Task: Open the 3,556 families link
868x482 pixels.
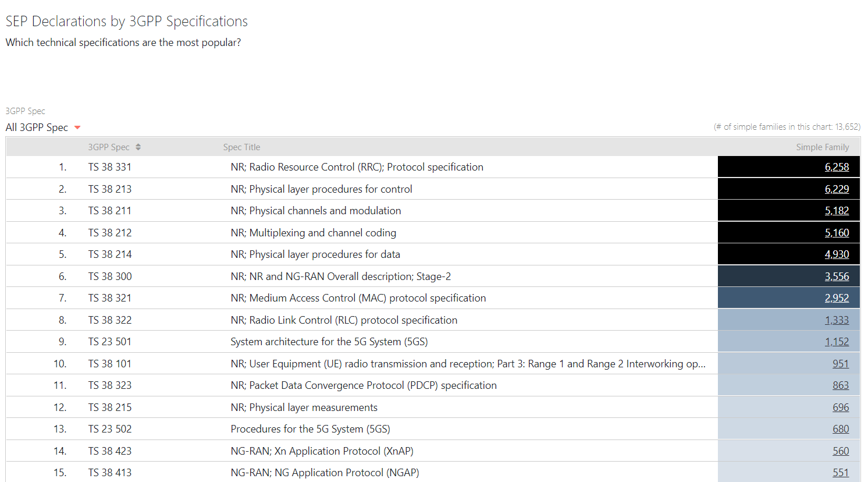Action: (837, 277)
